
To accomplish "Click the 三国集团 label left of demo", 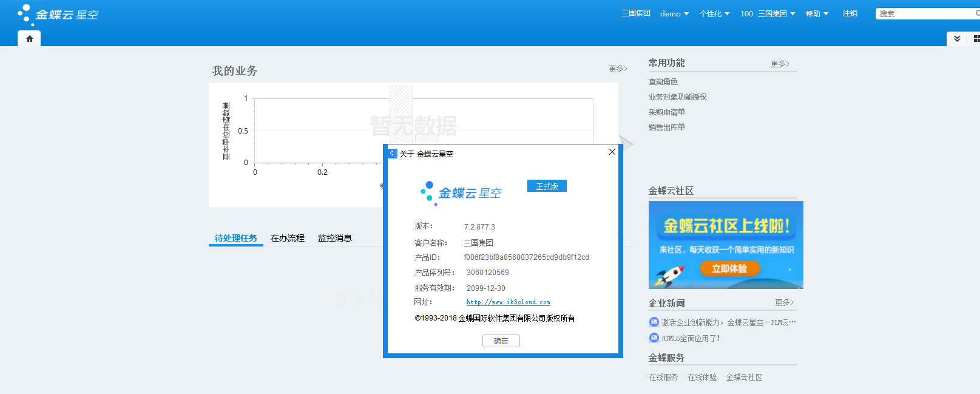I will (x=635, y=13).
